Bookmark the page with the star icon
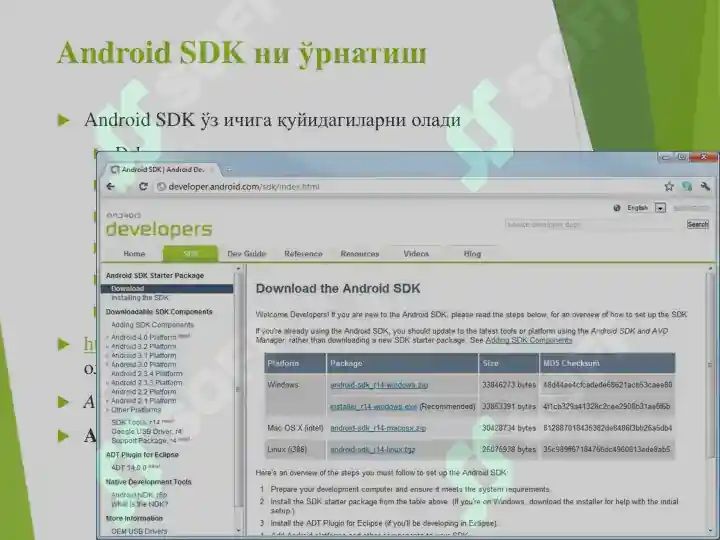 [669, 186]
